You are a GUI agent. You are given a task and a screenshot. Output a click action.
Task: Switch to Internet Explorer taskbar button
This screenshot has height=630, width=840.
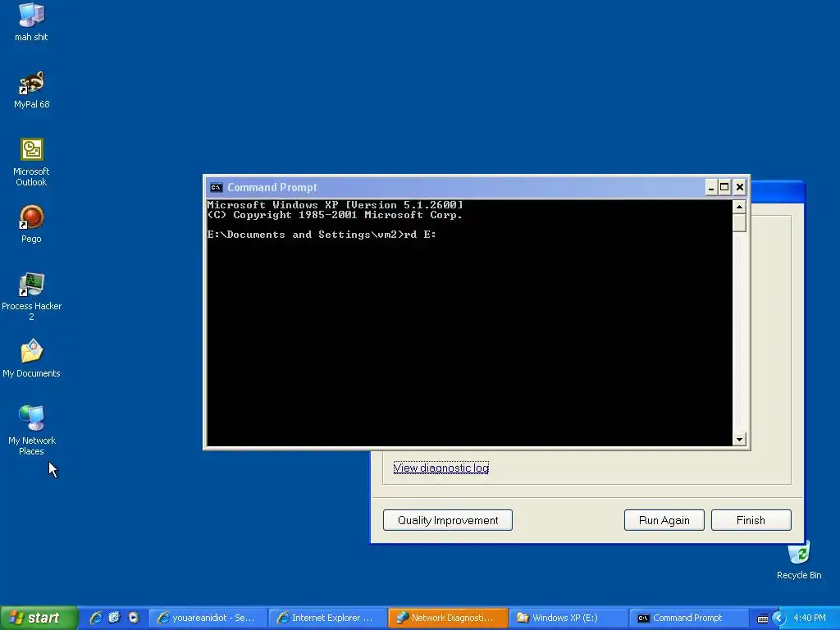tap(326, 618)
